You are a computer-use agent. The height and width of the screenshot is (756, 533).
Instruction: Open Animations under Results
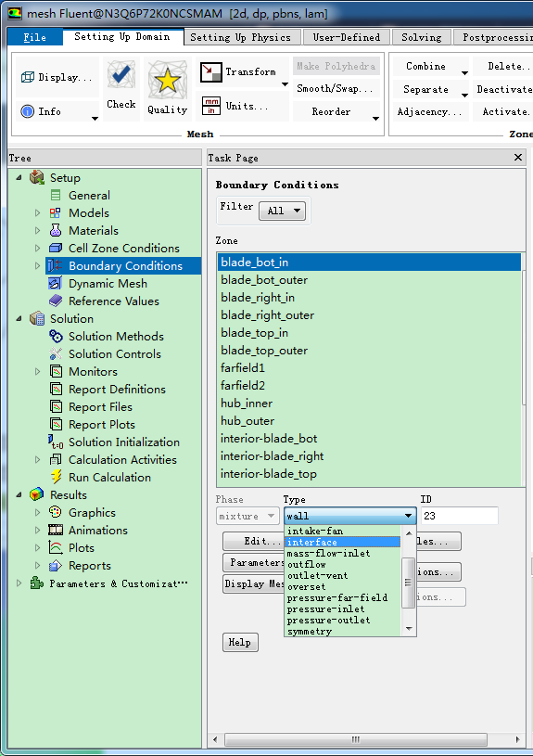pos(98,531)
